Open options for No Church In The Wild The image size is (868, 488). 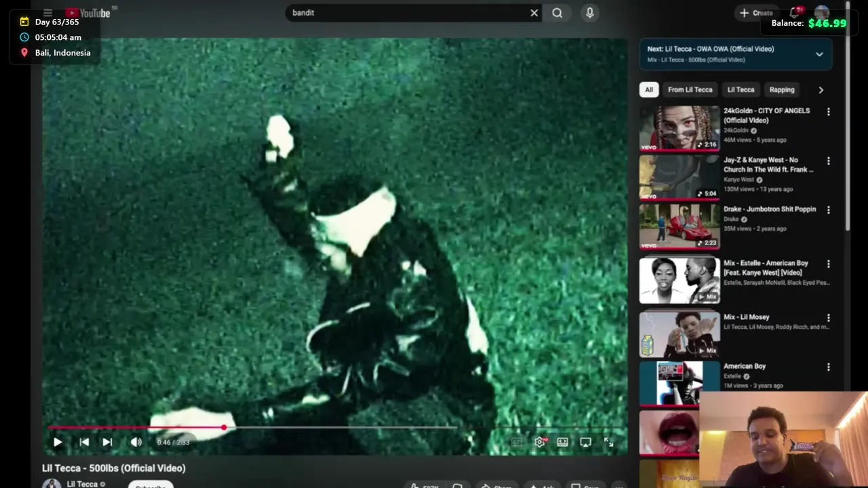click(x=828, y=161)
